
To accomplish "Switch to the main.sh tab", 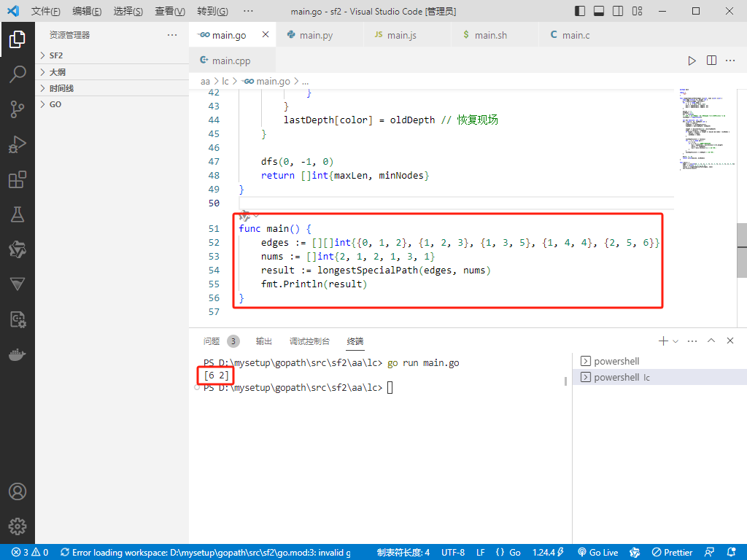I will tap(495, 35).
